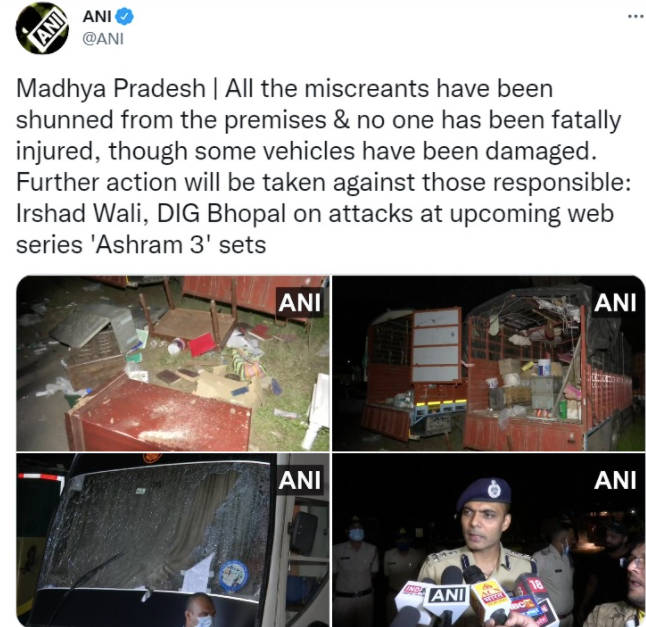This screenshot has width=646, height=627.
Task: View the police officer speaking to media photo
Action: point(489,540)
